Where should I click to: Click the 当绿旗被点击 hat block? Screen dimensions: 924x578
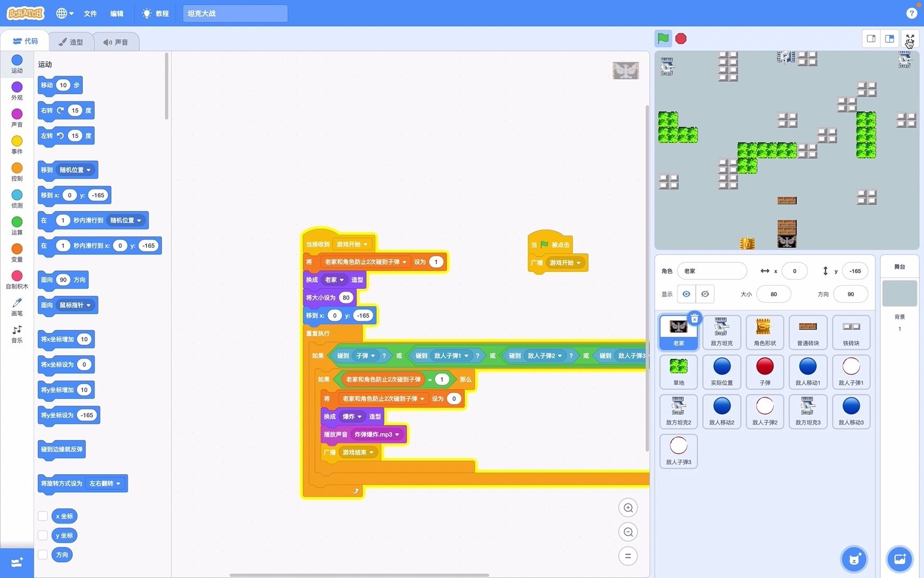[x=550, y=242]
